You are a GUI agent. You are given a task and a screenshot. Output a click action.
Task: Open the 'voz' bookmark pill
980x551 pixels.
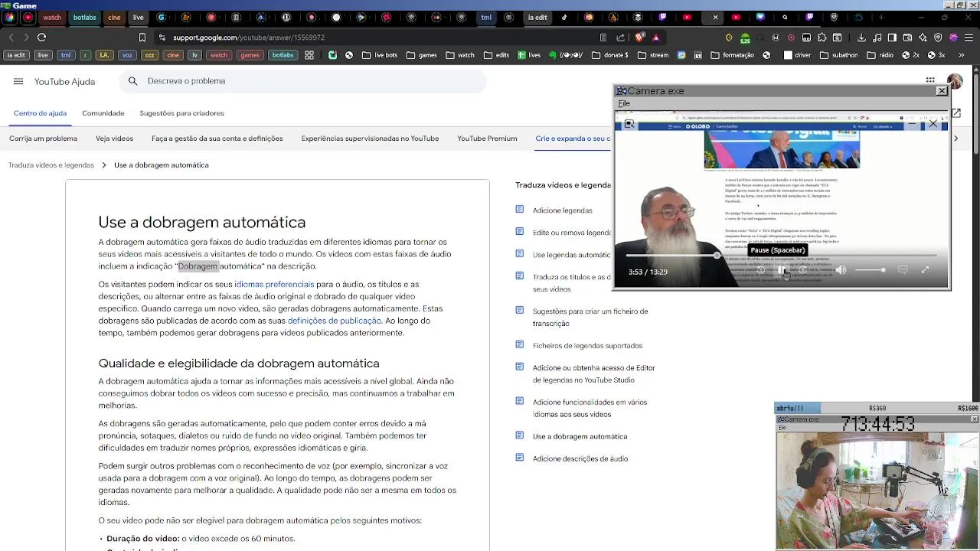[x=127, y=55]
